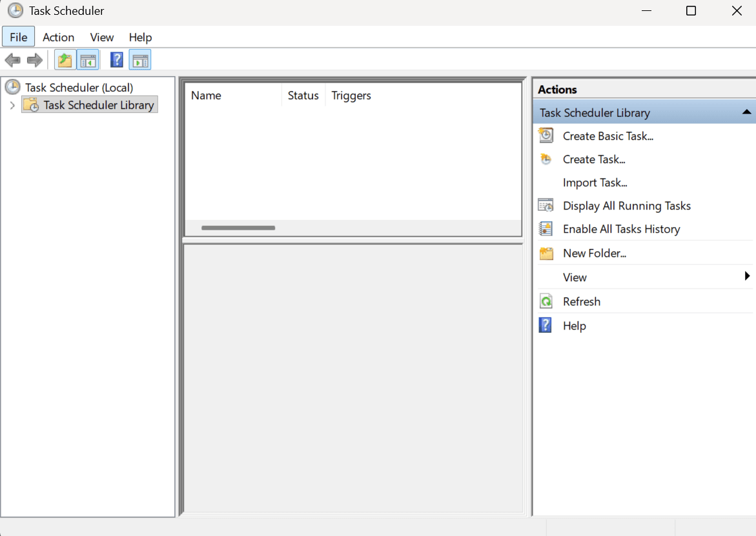Click the Refresh icon in the Actions pane
Image resolution: width=756 pixels, height=536 pixels.
(546, 301)
